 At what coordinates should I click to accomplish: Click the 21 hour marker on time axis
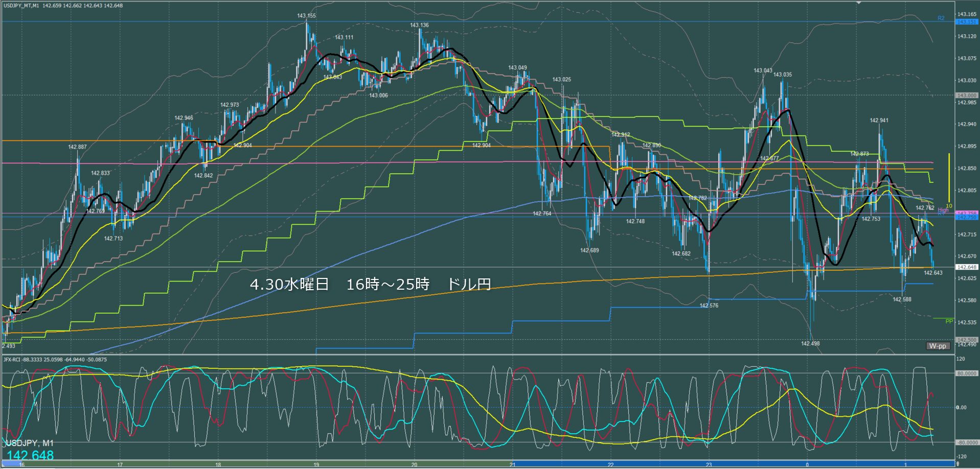pos(512,465)
